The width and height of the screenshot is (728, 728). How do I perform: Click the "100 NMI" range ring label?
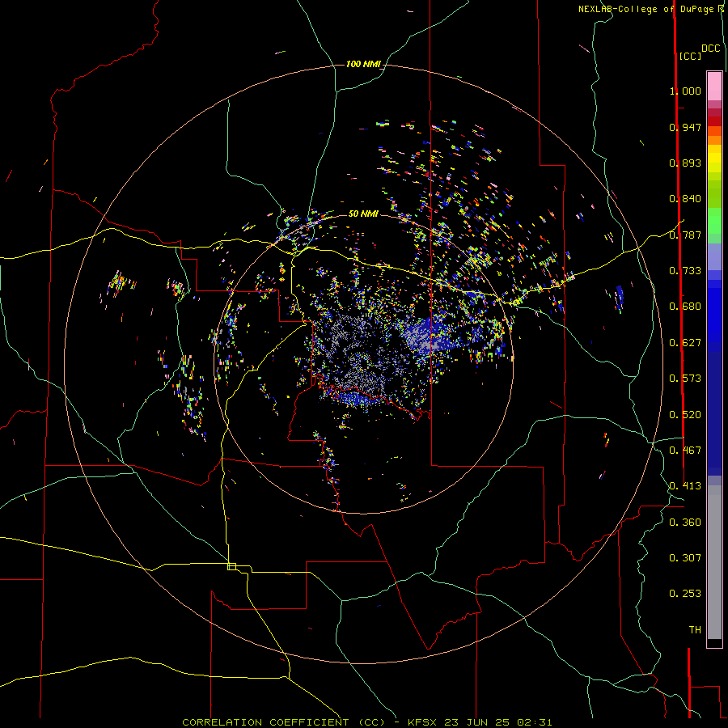[x=363, y=64]
